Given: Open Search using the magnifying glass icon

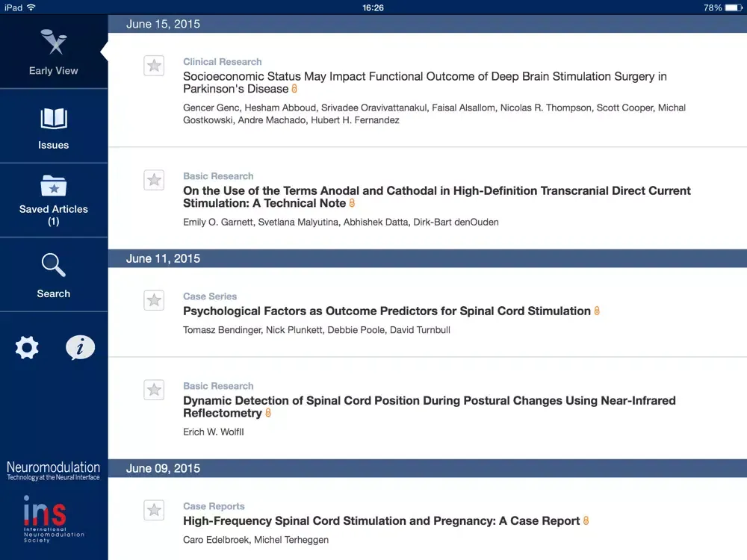Looking at the screenshot, I should (53, 264).
